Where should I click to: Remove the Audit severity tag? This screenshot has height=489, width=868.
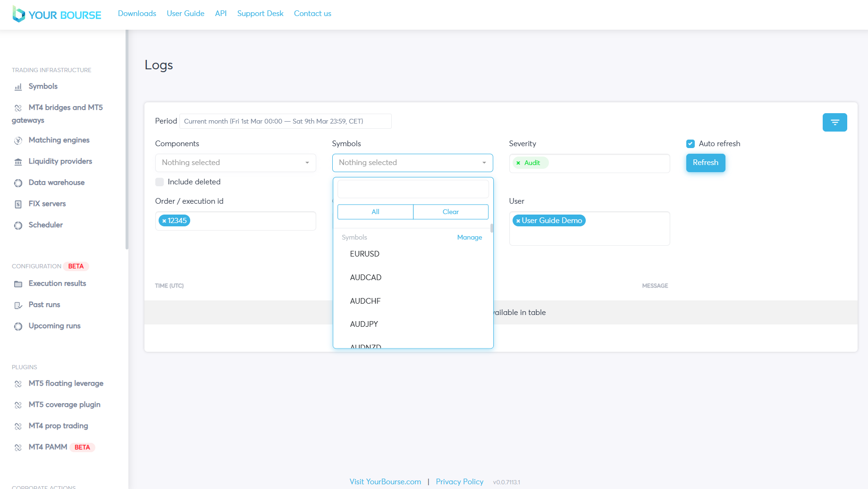click(518, 163)
